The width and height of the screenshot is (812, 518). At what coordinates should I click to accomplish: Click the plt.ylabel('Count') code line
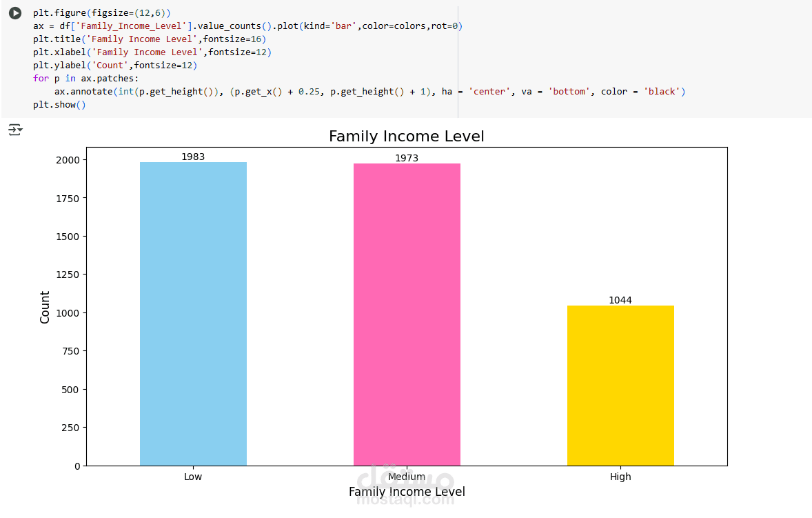(116, 66)
